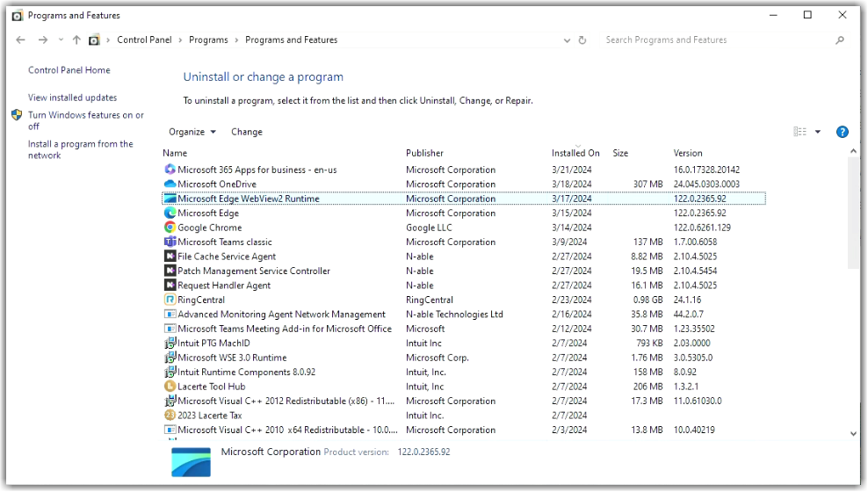Click the Google LLC publisher cell
The image size is (868, 492).
pos(429,228)
